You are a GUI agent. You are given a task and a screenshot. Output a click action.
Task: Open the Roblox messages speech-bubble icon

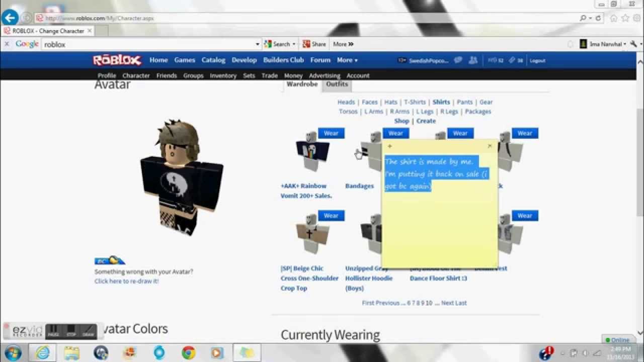pos(458,60)
